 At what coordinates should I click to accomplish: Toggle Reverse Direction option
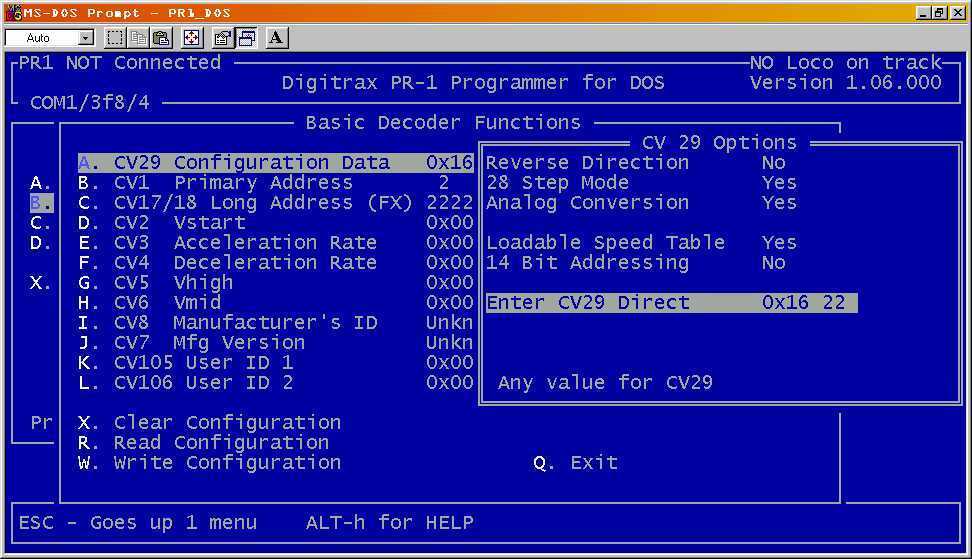coord(640,163)
